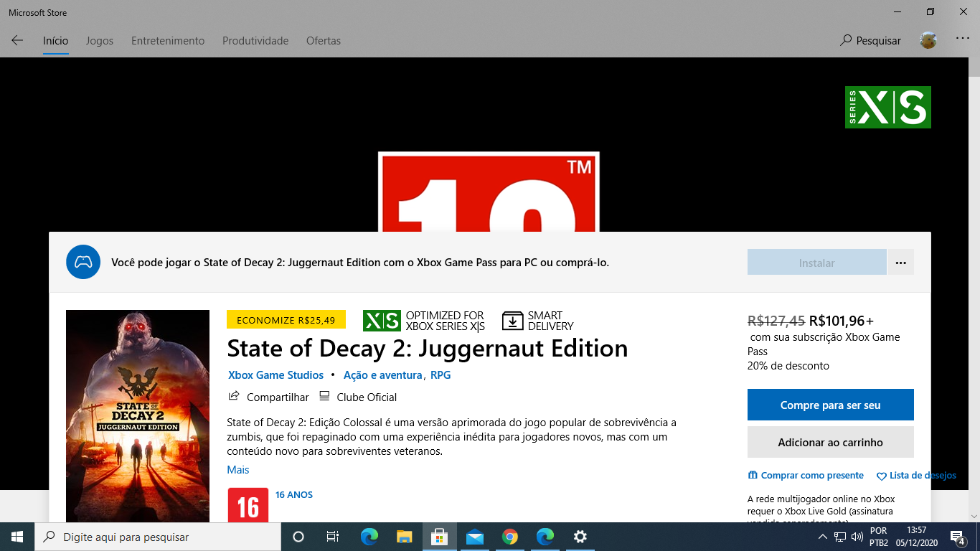Click POR PTB2 language indicator
980x551 pixels.
pyautogui.click(x=879, y=537)
